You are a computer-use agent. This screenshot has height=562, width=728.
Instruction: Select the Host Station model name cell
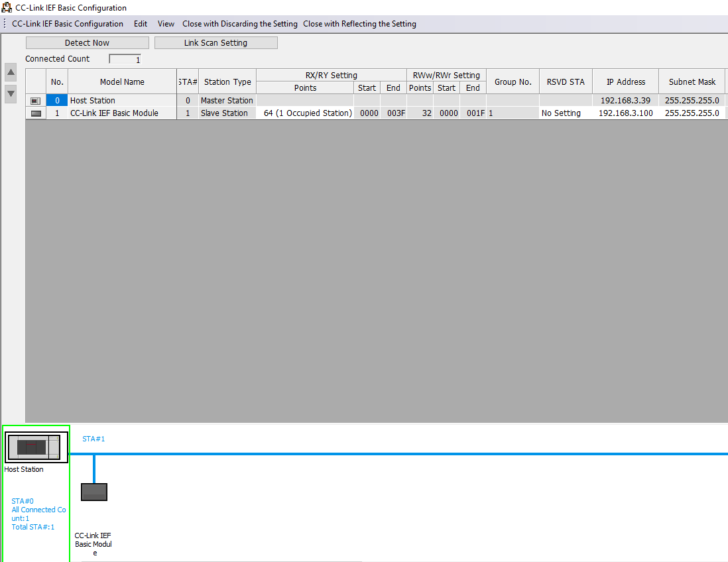(x=122, y=101)
